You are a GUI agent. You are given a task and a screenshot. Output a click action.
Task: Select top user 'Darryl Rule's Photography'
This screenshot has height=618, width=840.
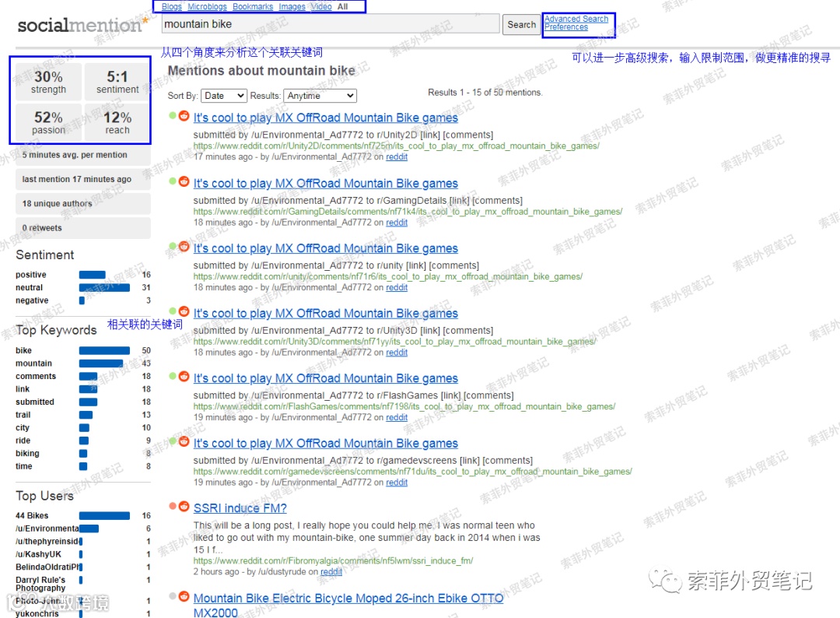click(40, 584)
